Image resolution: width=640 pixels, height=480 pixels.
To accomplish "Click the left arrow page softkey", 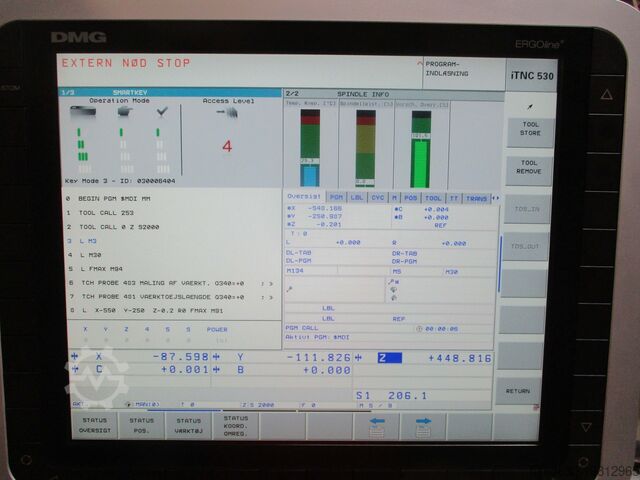I will [x=377, y=426].
